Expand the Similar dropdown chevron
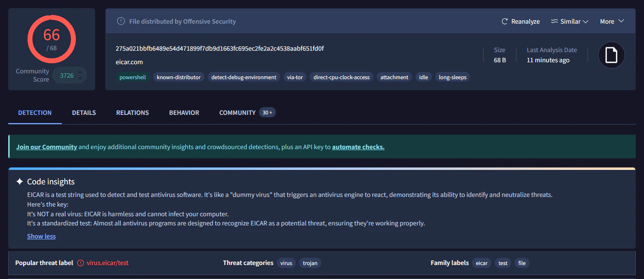 pos(586,22)
